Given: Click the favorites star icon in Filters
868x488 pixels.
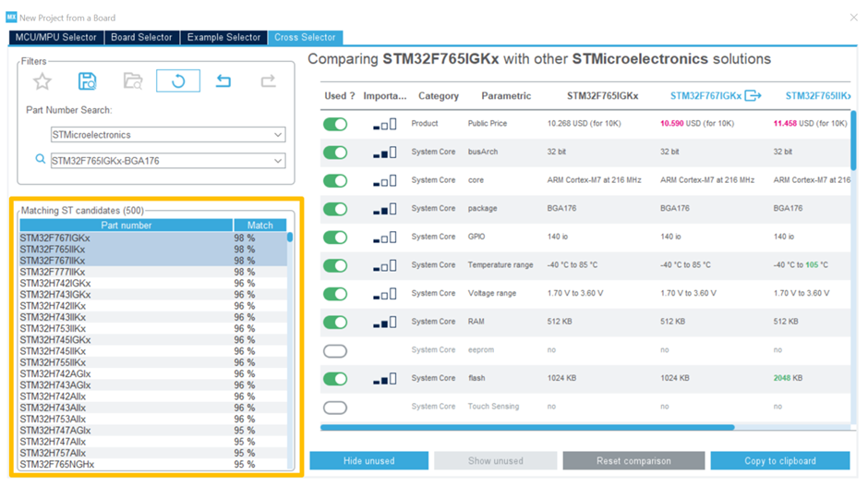Looking at the screenshot, I should [x=42, y=81].
